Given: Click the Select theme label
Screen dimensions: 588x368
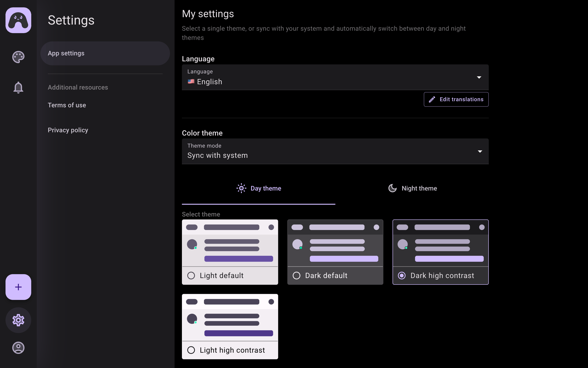Looking at the screenshot, I should click(201, 214).
